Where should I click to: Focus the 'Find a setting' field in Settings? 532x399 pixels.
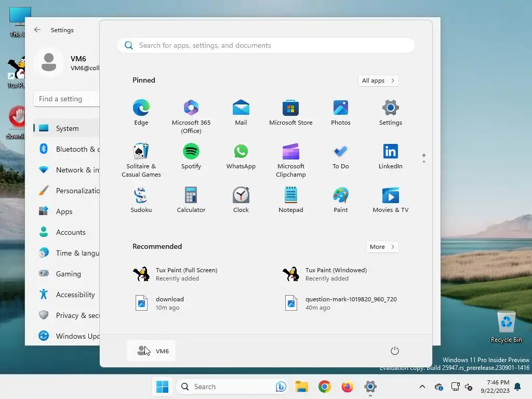[67, 99]
